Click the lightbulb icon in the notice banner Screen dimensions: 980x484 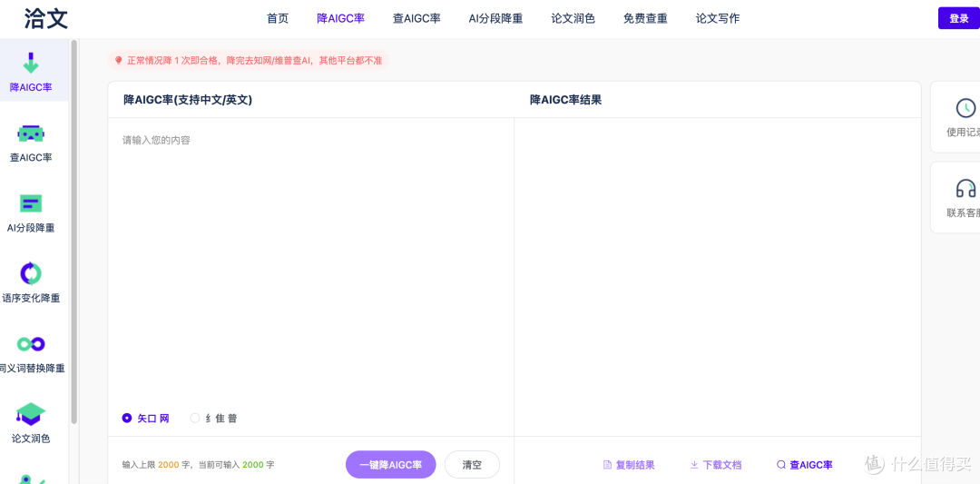click(118, 61)
